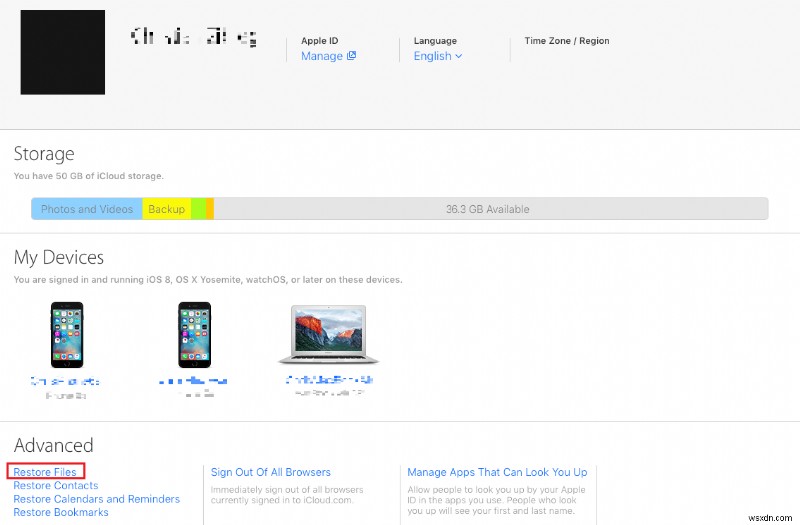
Task: Click the blurred name under first iPhone
Action: [65, 381]
